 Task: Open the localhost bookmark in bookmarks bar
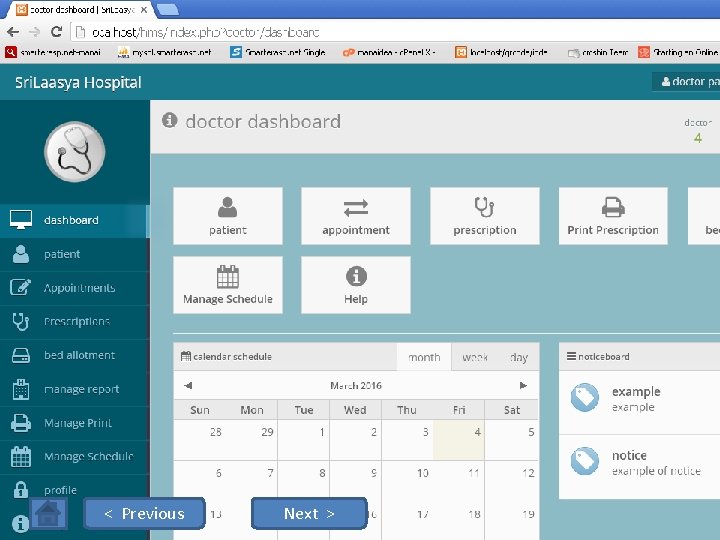pyautogui.click(x=501, y=52)
